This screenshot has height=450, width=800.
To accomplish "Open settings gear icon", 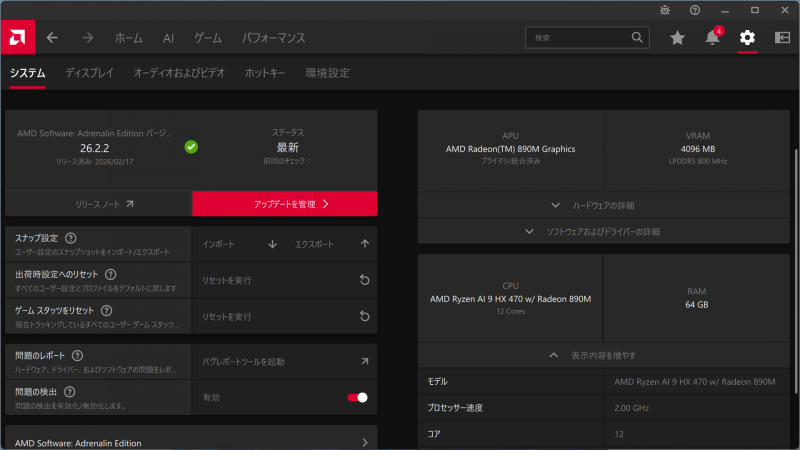I will click(x=747, y=37).
